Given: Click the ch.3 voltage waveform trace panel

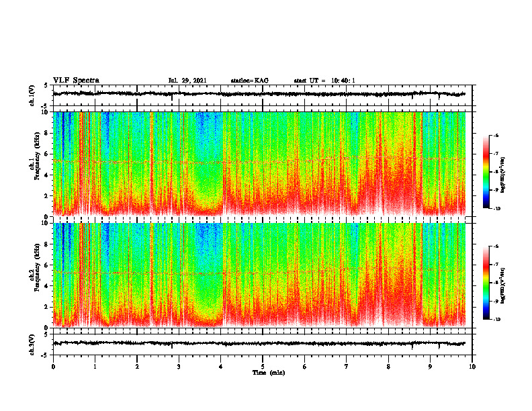Looking at the screenshot, I should (x=263, y=345).
